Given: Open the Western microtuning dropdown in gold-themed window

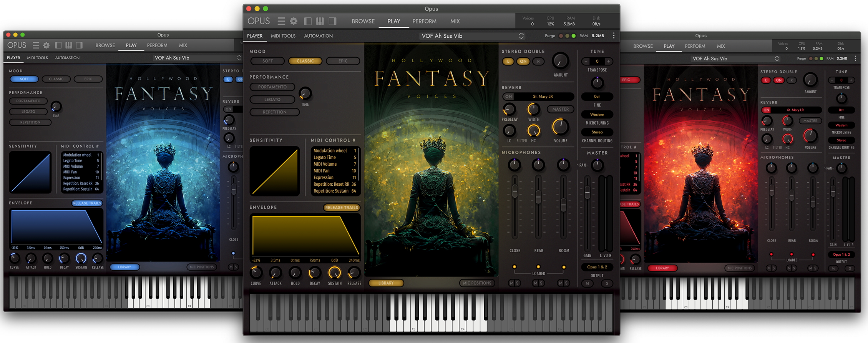Looking at the screenshot, I should point(597,115).
